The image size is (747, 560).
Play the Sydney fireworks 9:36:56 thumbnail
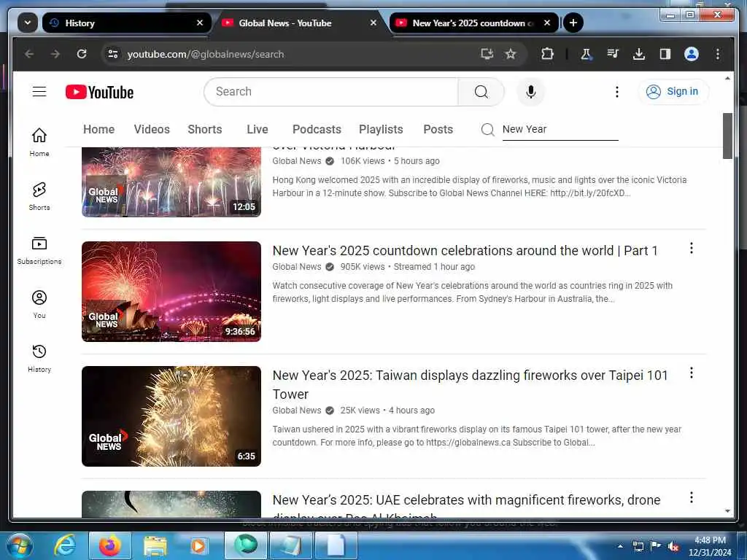click(x=171, y=292)
